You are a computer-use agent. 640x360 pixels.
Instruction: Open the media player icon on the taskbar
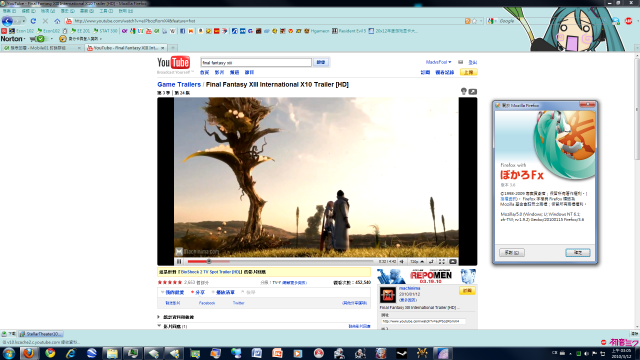pyautogui.click(x=298, y=353)
